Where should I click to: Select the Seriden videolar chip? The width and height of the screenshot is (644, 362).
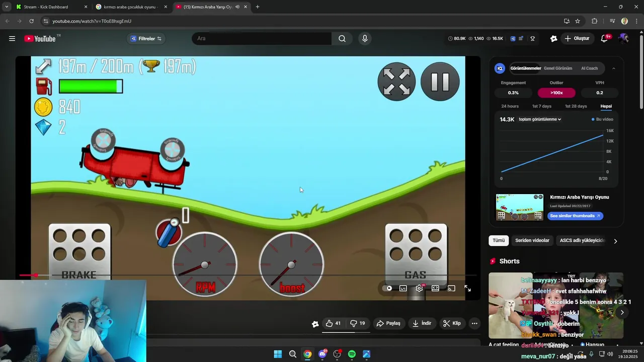point(532,240)
